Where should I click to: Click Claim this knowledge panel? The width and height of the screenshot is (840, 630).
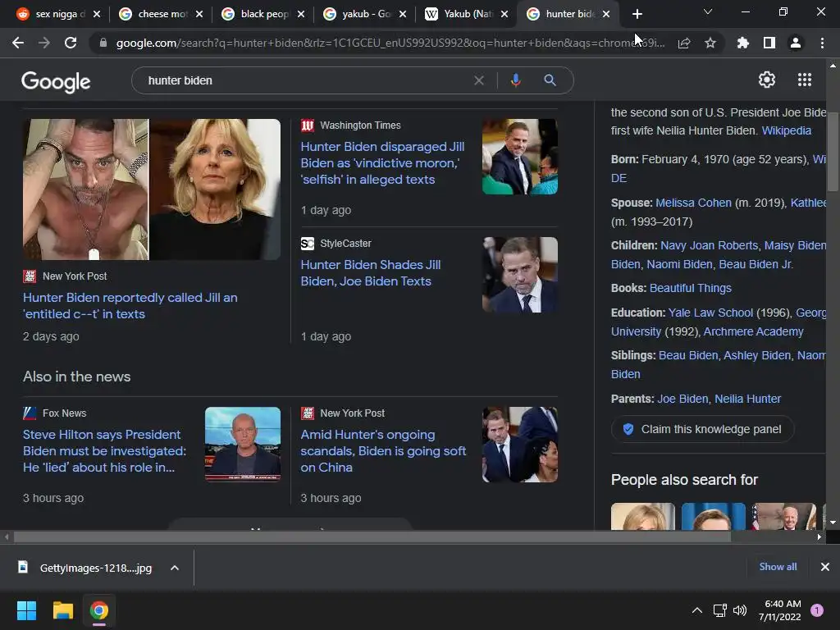pos(702,429)
